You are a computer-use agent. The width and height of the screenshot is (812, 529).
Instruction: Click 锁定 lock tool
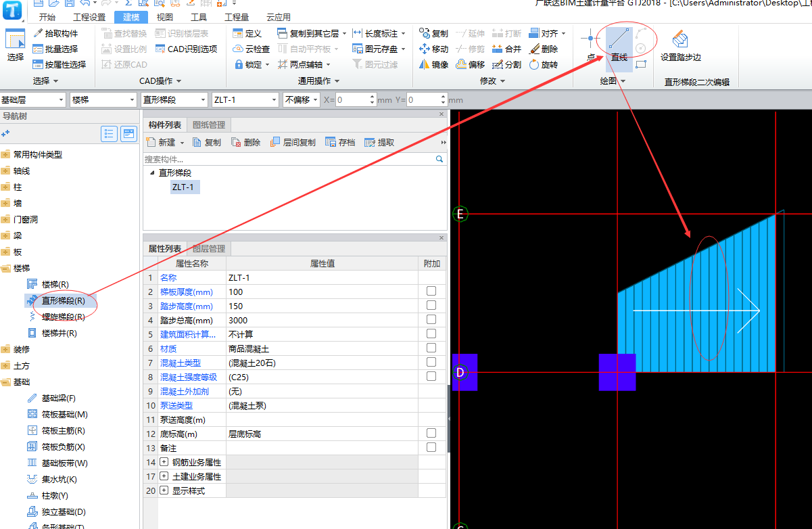[x=252, y=64]
